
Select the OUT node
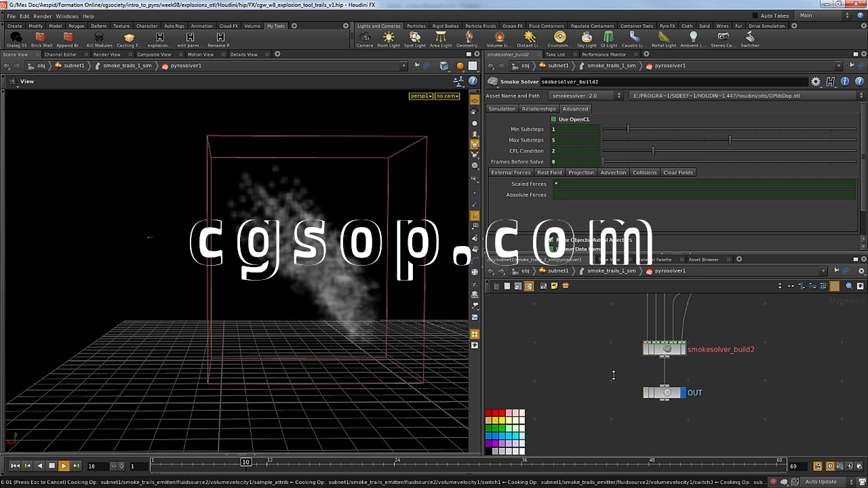click(x=665, y=392)
